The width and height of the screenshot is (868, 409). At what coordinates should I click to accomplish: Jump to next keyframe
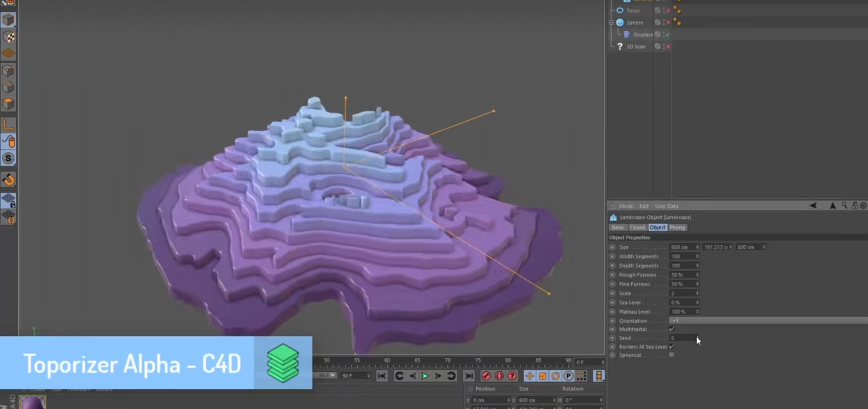[451, 376]
